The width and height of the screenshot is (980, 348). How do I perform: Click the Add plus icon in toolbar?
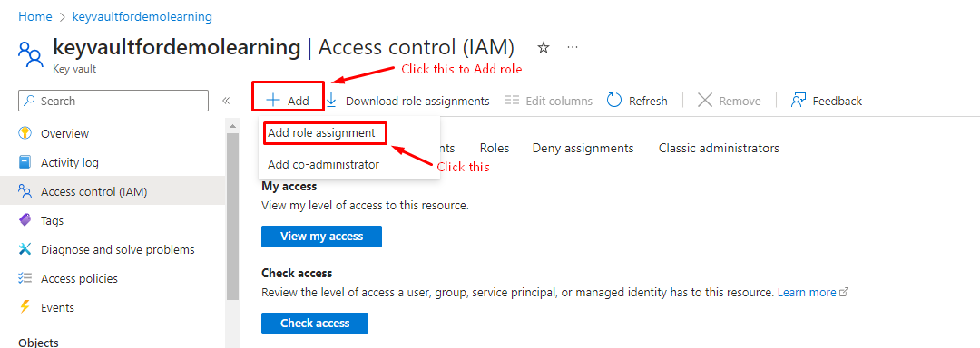[273, 100]
